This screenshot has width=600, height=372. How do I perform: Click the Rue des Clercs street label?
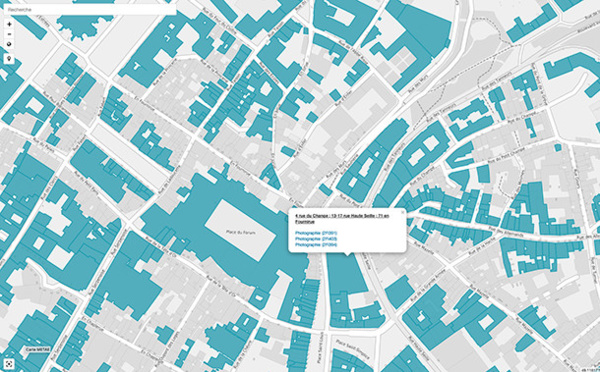click(50, 187)
